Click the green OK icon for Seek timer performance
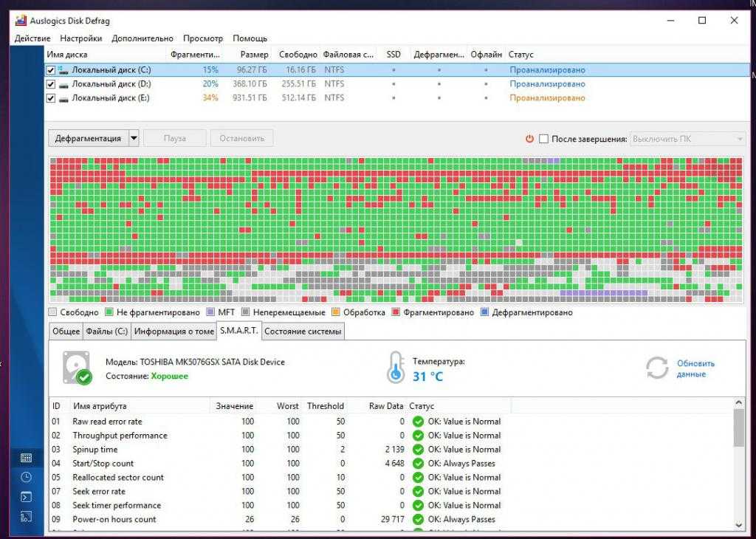756x539 pixels. 418,505
